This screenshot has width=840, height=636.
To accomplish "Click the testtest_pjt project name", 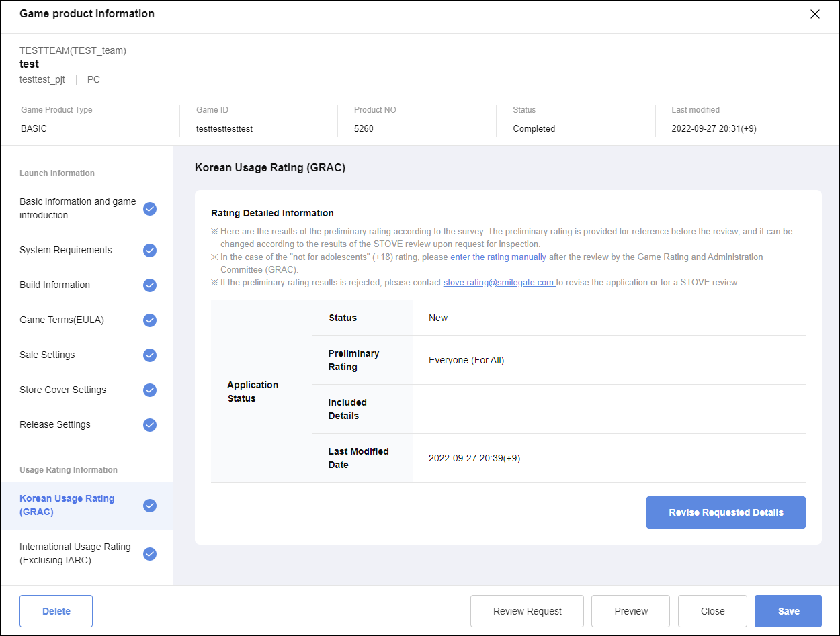I will [x=42, y=79].
